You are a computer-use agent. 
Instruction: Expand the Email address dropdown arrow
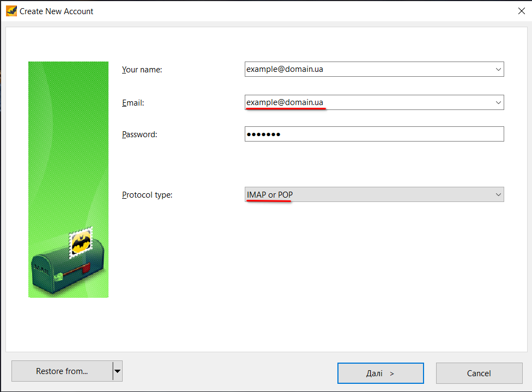tap(498, 102)
